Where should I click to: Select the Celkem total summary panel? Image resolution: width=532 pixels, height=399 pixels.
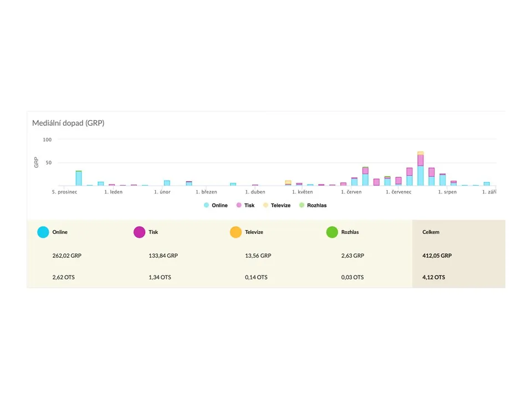(x=459, y=254)
